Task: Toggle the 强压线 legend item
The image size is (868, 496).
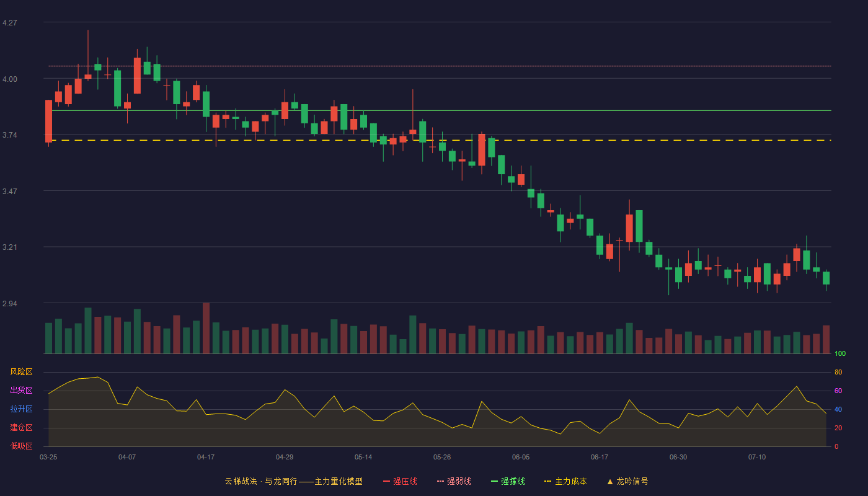Action: [400, 481]
